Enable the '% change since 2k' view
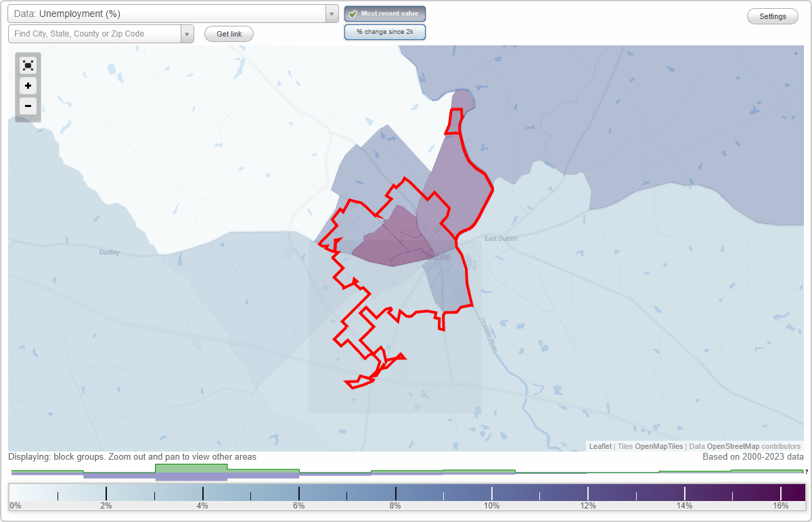812x522 pixels. [x=385, y=31]
